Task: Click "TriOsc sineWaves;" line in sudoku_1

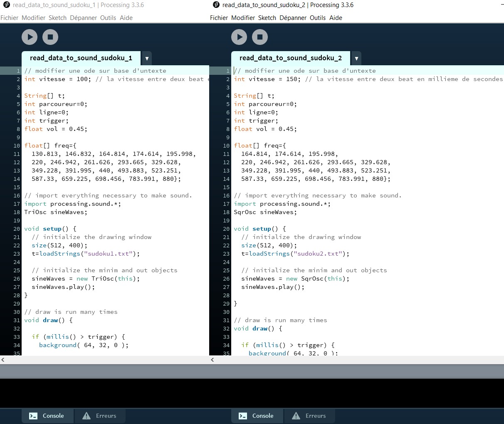Action: tap(56, 212)
